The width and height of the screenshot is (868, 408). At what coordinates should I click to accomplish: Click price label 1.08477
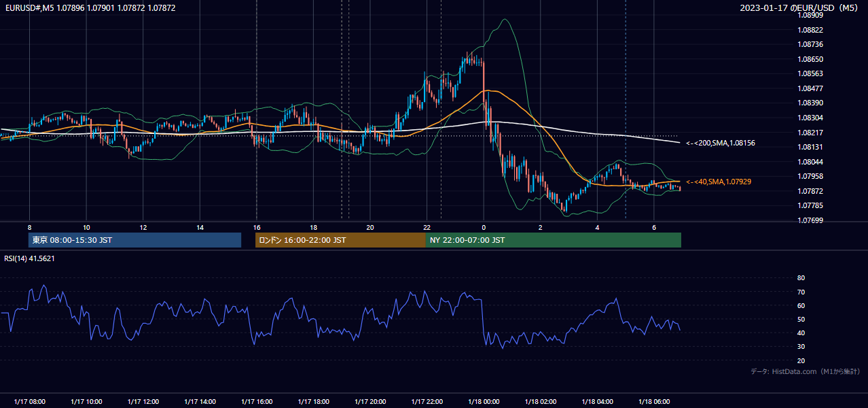point(810,88)
